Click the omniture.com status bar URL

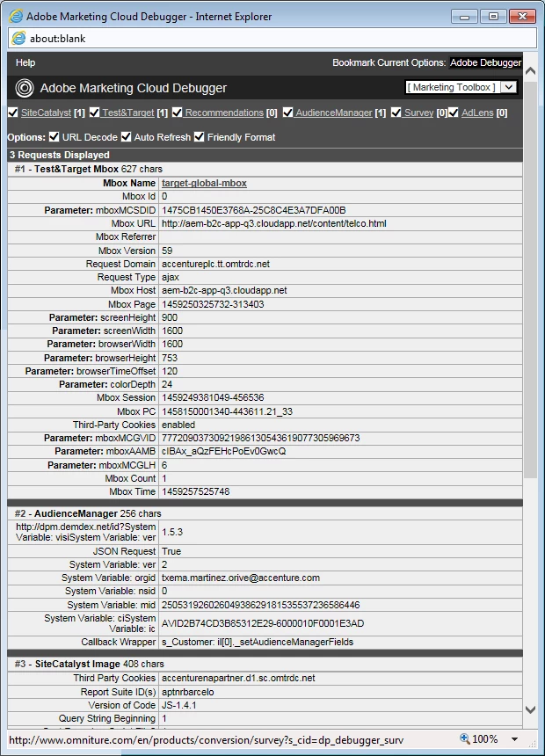(x=206, y=740)
